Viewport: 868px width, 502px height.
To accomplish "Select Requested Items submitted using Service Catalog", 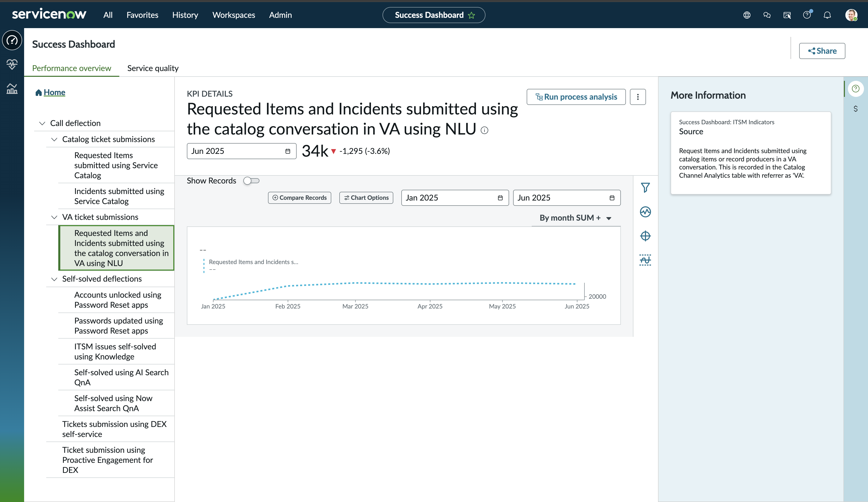I will [117, 166].
